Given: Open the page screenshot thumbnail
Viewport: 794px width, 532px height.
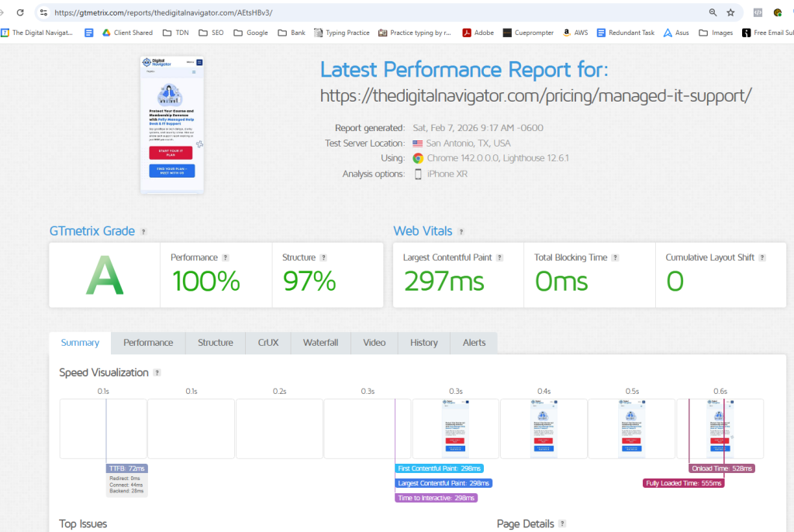Looking at the screenshot, I should pos(172,125).
